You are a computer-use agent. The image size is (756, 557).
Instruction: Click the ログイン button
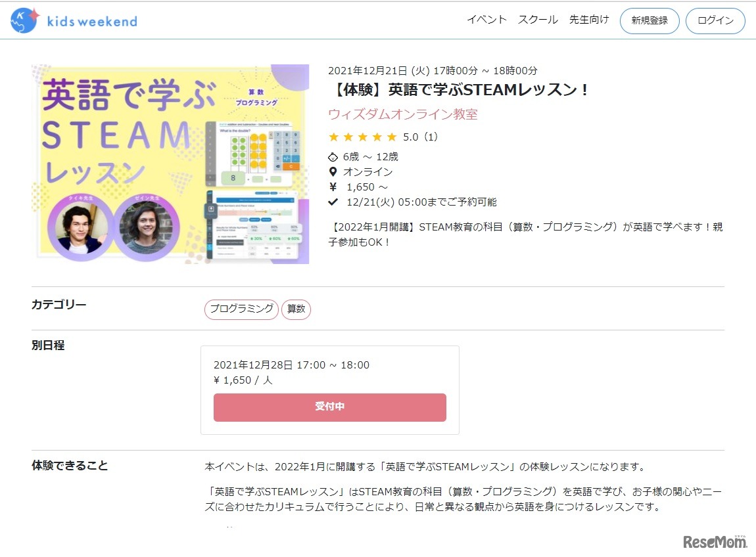tap(715, 21)
